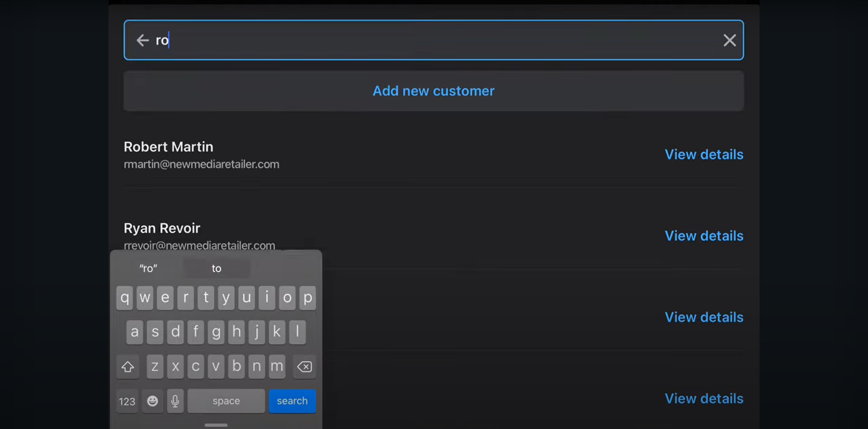Clear the search text with X icon
This screenshot has height=429, width=868.
729,40
